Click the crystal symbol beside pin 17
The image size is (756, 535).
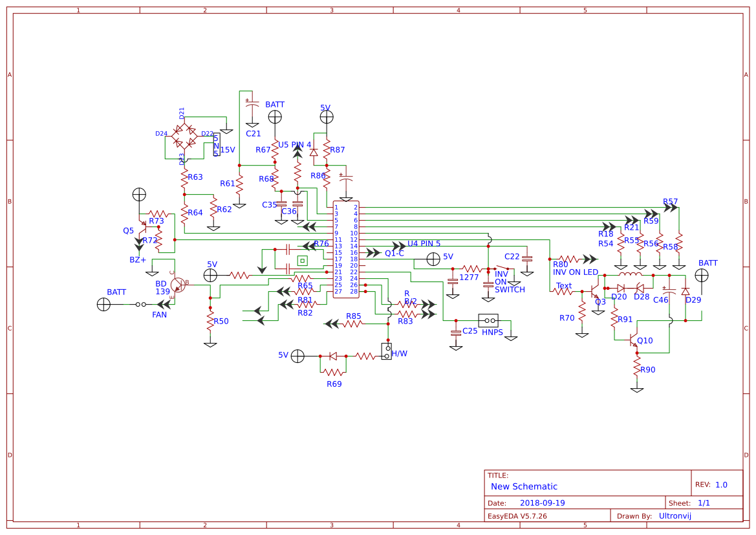(302, 261)
